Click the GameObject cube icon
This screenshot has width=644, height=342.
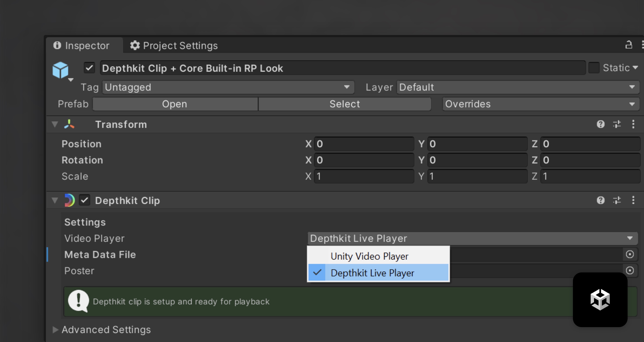click(x=61, y=70)
